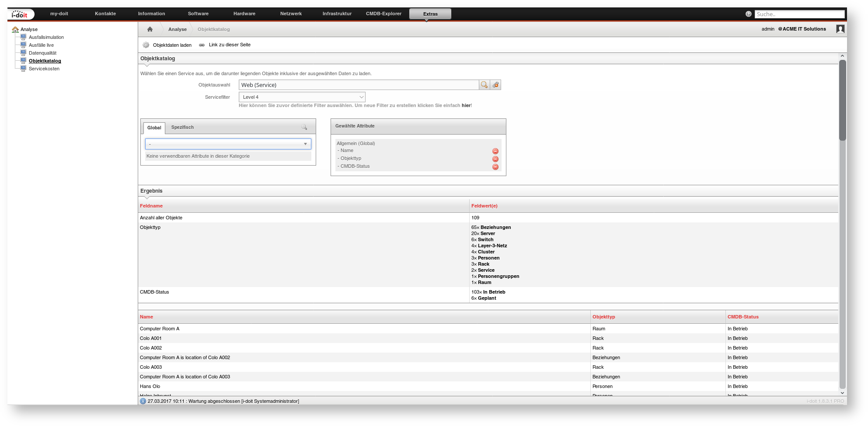
Task: Switch to the Spezifisch tab
Action: 182,127
